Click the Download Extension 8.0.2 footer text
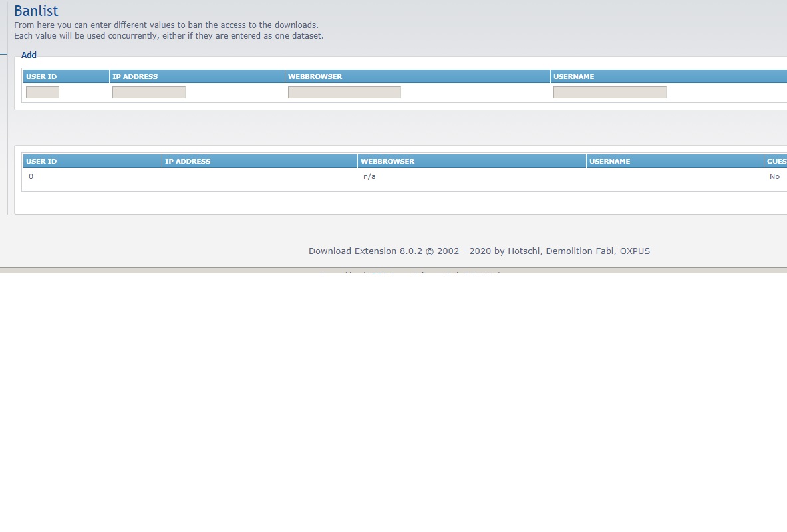This screenshot has height=532, width=787. pos(479,251)
